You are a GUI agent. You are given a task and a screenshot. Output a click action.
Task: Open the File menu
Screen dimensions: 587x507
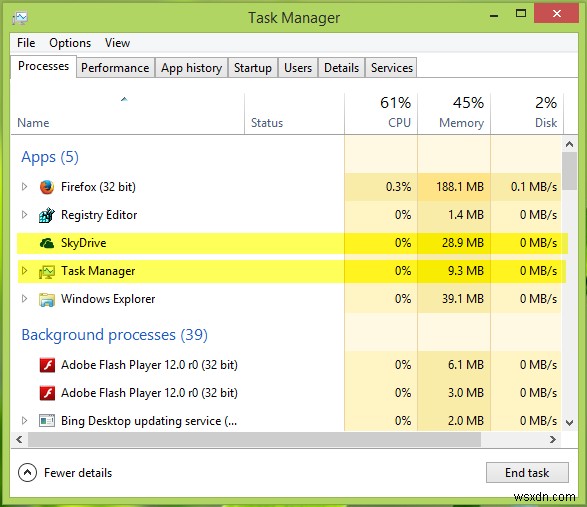coord(26,43)
